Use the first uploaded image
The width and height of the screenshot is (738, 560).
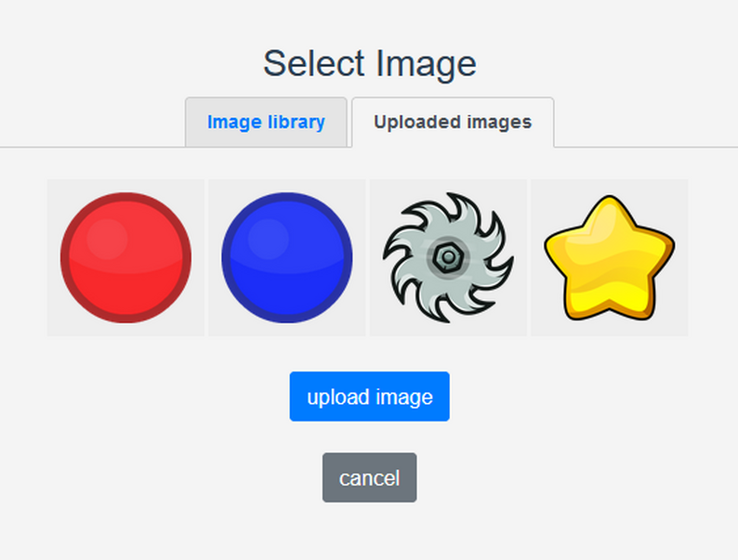click(x=125, y=257)
